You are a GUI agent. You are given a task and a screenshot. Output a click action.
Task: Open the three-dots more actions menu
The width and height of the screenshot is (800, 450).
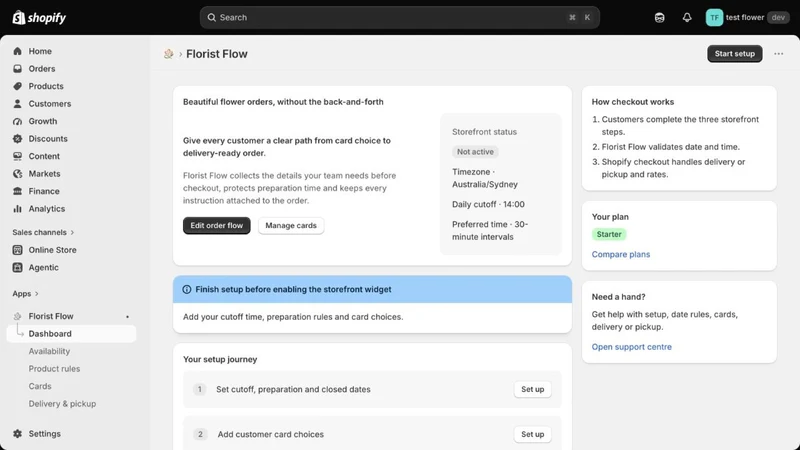tap(778, 54)
